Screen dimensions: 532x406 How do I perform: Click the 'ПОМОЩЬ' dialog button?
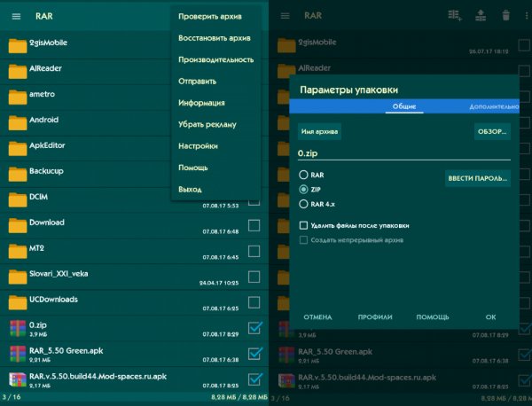pyautogui.click(x=433, y=317)
